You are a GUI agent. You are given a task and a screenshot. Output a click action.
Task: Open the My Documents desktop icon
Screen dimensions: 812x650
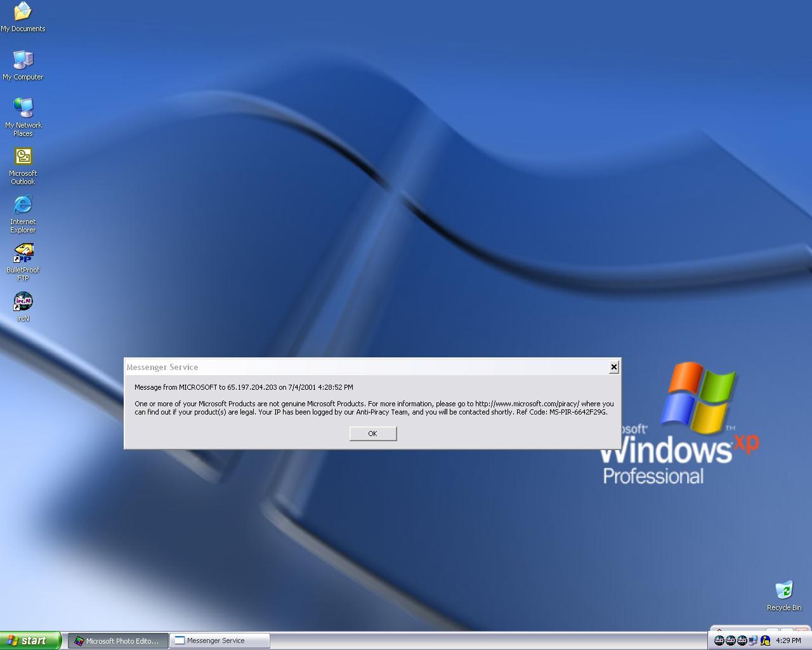23,17
